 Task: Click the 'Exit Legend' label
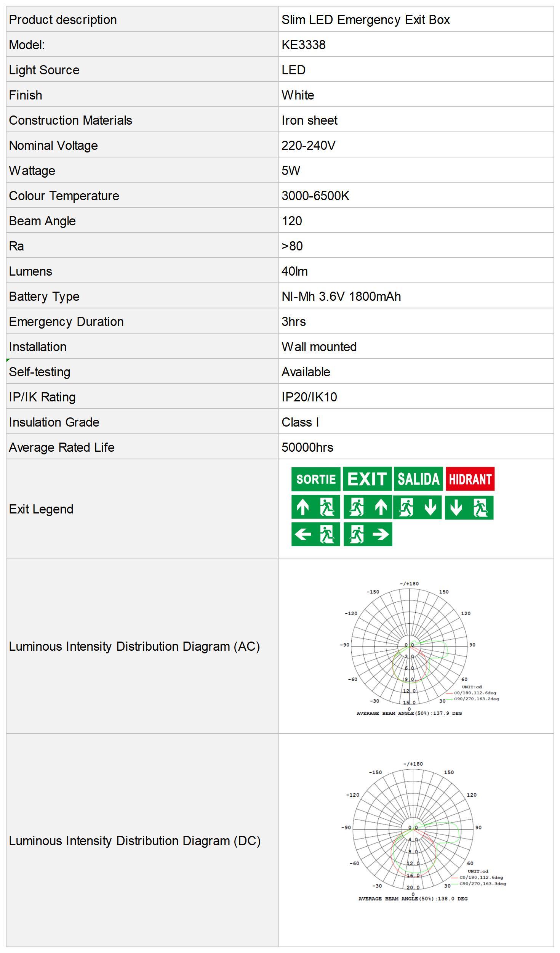coord(41,509)
